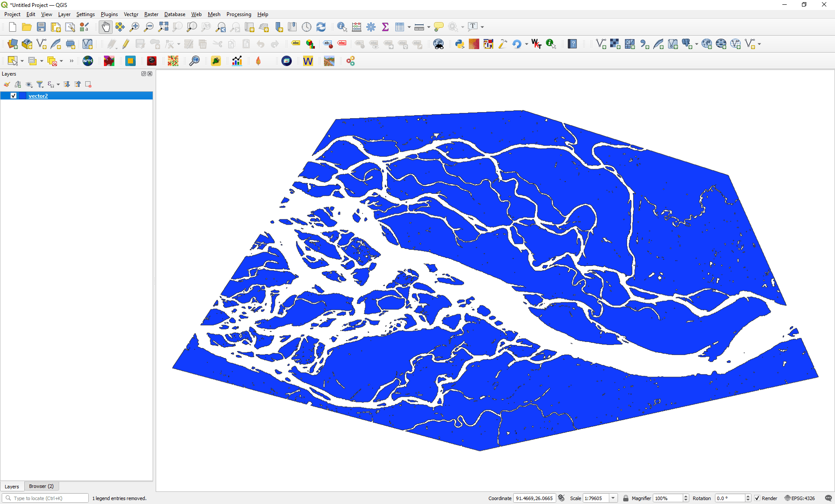Image resolution: width=835 pixels, height=504 pixels.
Task: Select the vector2 layer name
Action: click(38, 96)
